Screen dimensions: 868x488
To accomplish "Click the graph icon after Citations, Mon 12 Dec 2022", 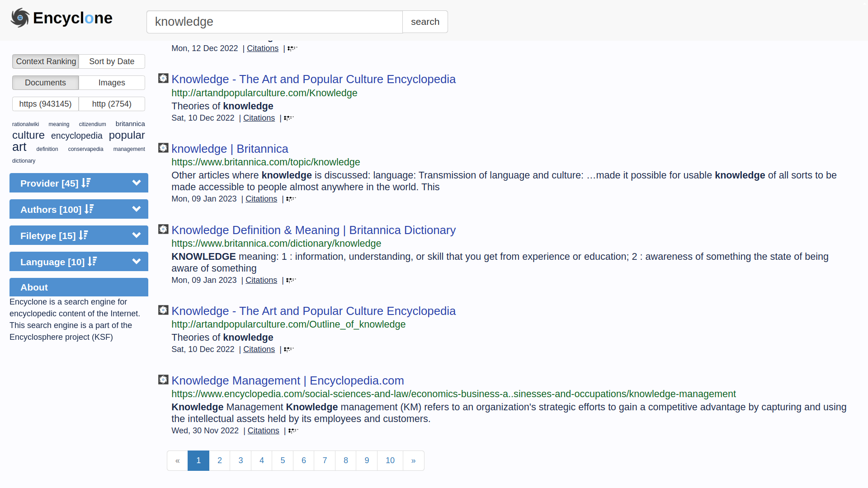I will (x=292, y=48).
